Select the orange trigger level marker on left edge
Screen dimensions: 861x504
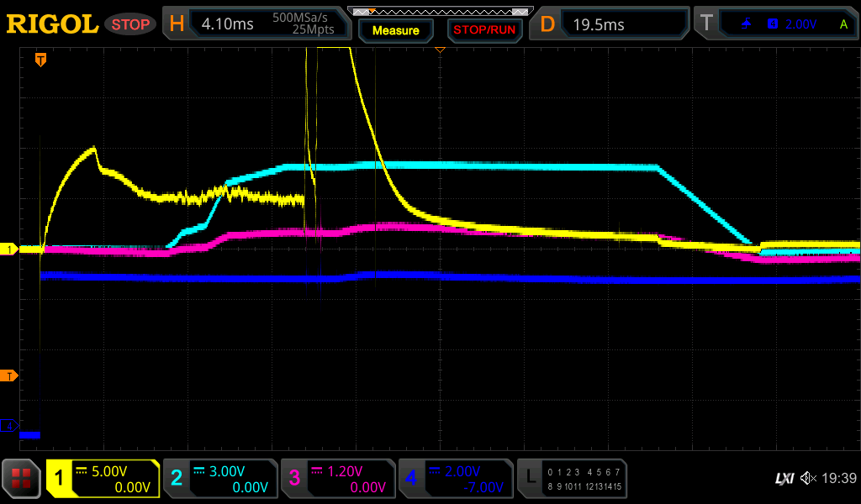pos(9,375)
